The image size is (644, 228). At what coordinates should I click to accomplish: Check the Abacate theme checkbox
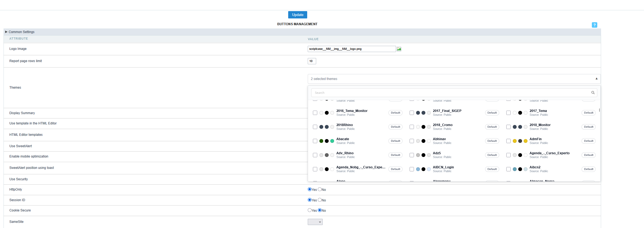tap(315, 141)
